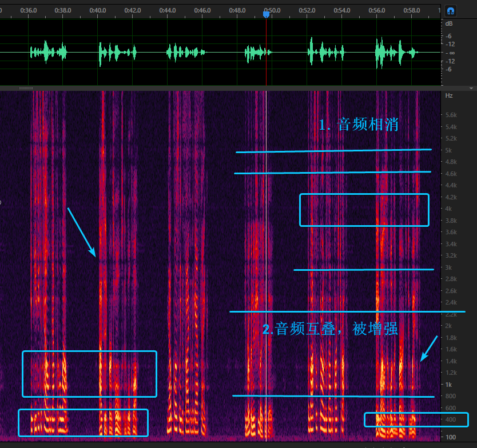Screen dimensions: 477x448
Task: Click the 4k frequency label
Action: pyautogui.click(x=448, y=209)
